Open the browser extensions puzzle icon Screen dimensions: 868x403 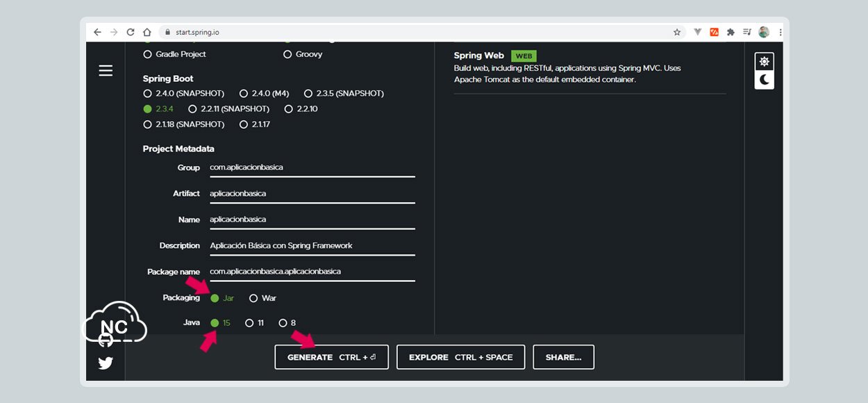[731, 32]
